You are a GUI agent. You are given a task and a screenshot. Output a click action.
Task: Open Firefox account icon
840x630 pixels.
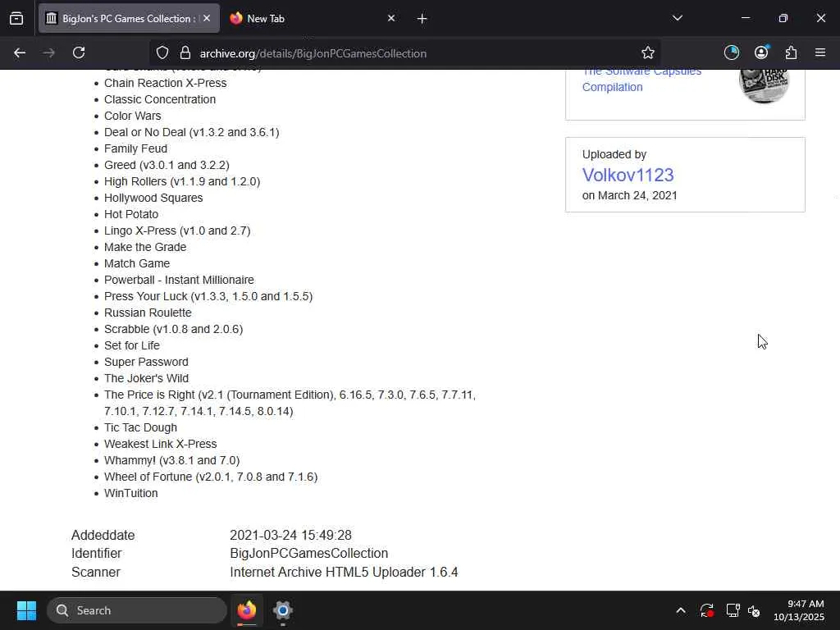761,52
